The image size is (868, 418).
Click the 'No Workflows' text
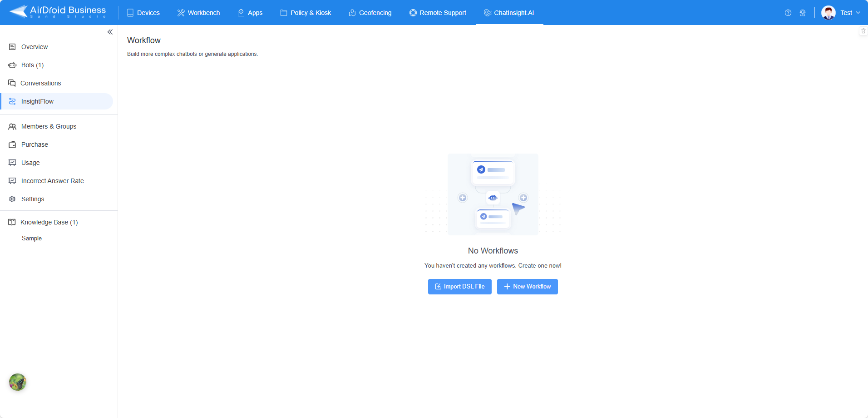point(493,251)
